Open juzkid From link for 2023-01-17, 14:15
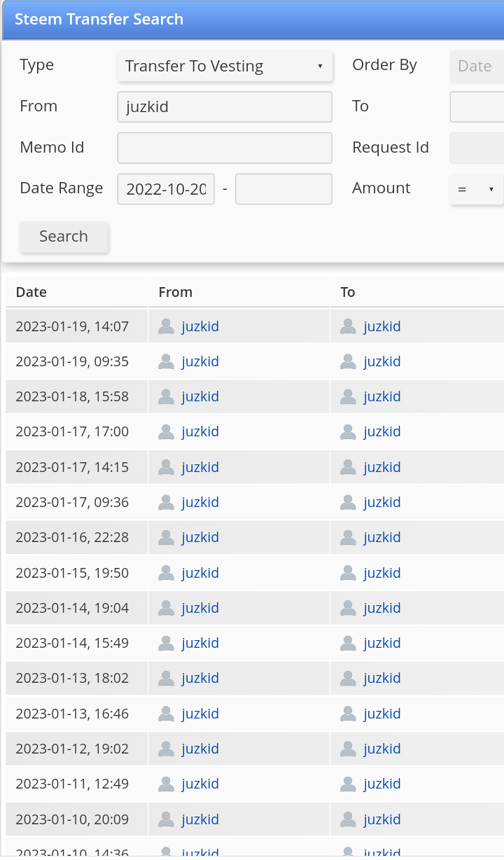The height and width of the screenshot is (860, 504). coord(200,467)
